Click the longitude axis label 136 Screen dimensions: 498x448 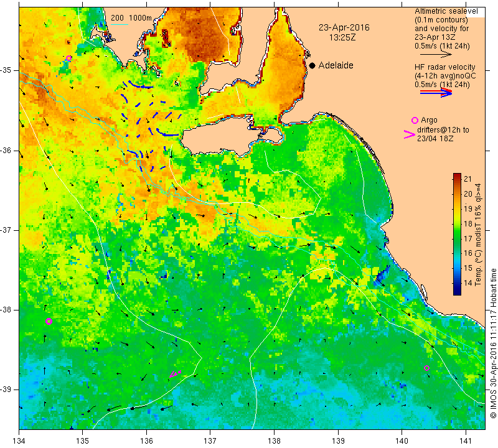[x=146, y=441]
